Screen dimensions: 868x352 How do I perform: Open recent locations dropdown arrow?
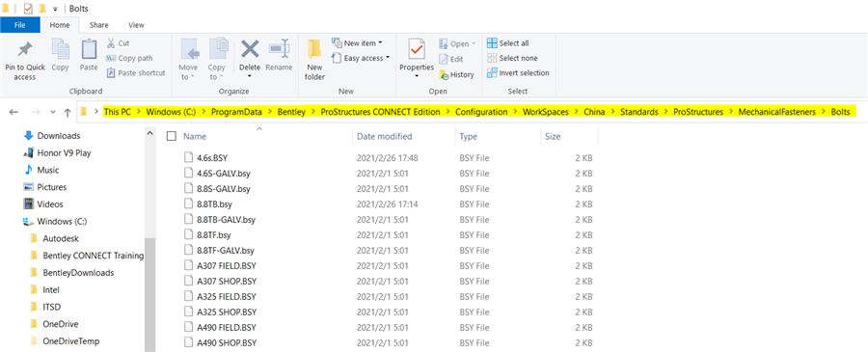point(53,113)
